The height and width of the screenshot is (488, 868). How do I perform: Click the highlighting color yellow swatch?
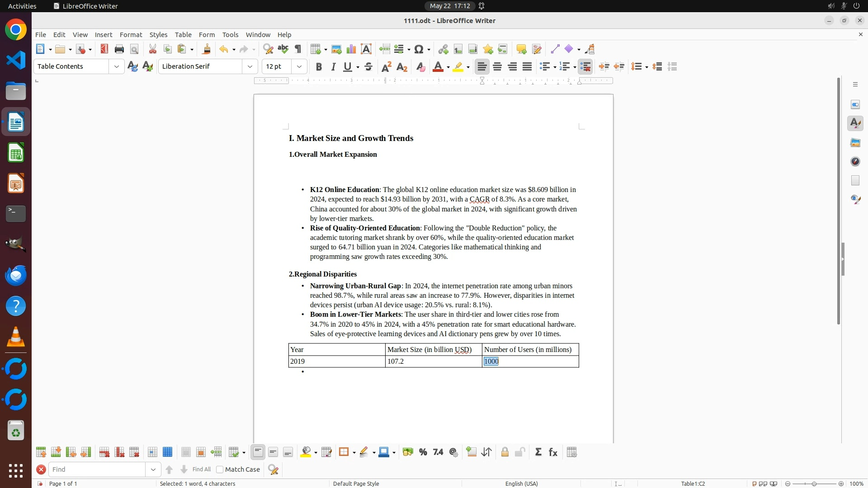click(x=458, y=67)
